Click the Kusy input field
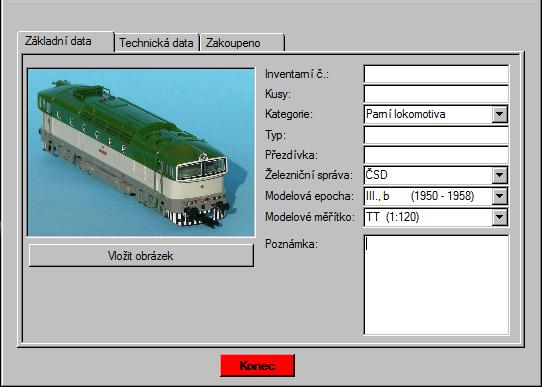 point(436,94)
